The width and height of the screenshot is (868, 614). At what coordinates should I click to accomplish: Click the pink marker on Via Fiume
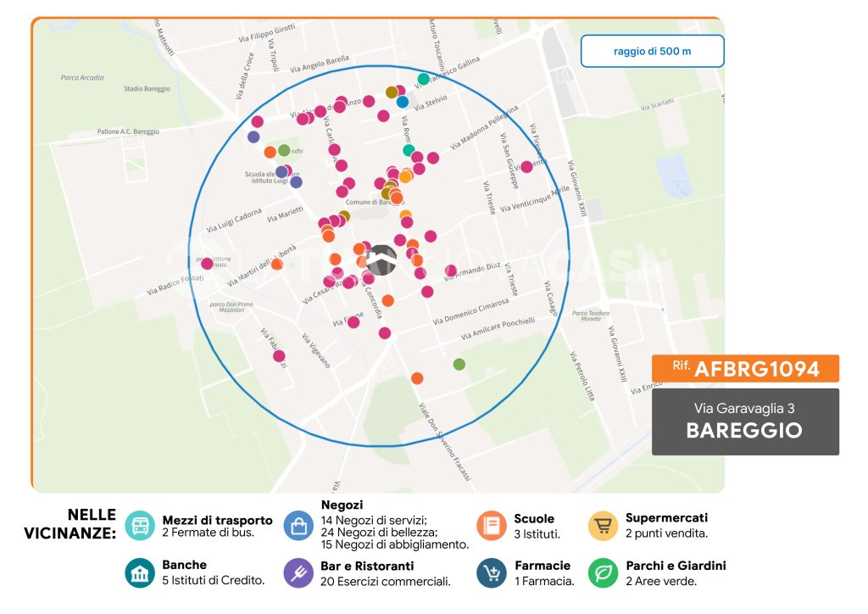click(x=353, y=322)
